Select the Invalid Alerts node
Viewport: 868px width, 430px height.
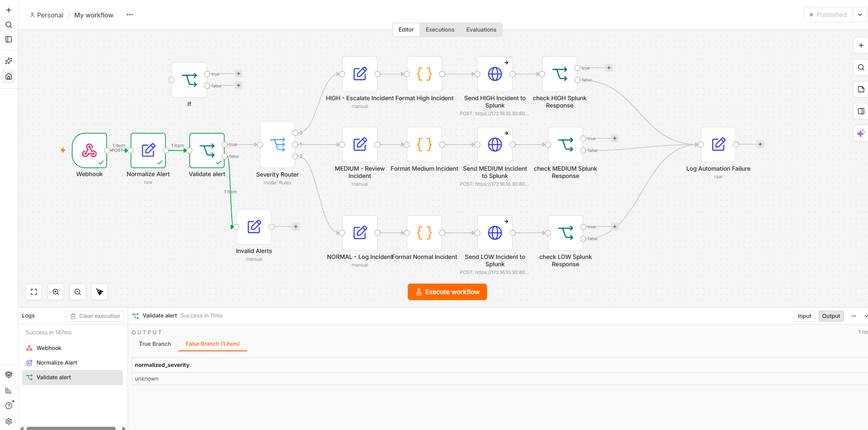[x=254, y=227]
